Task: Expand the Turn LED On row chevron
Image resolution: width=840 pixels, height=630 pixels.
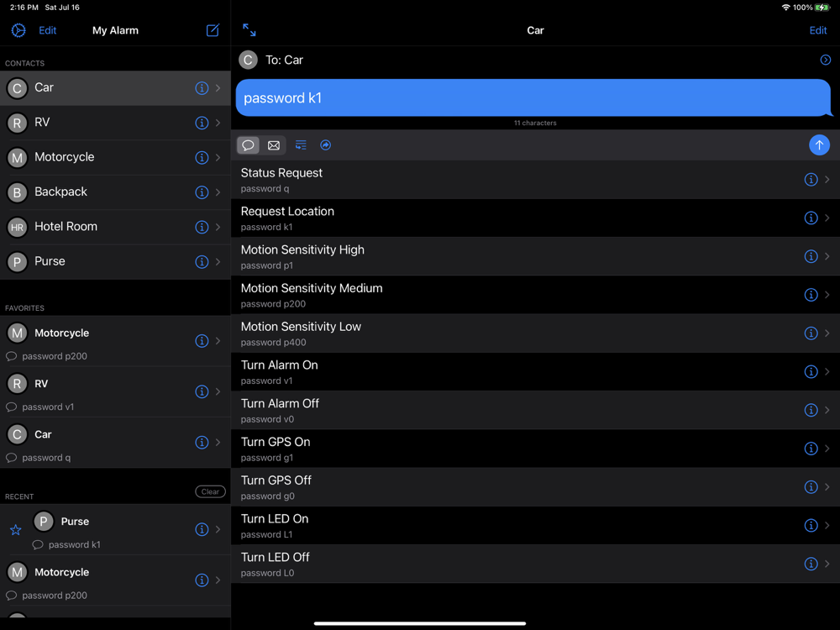Action: coord(827,526)
